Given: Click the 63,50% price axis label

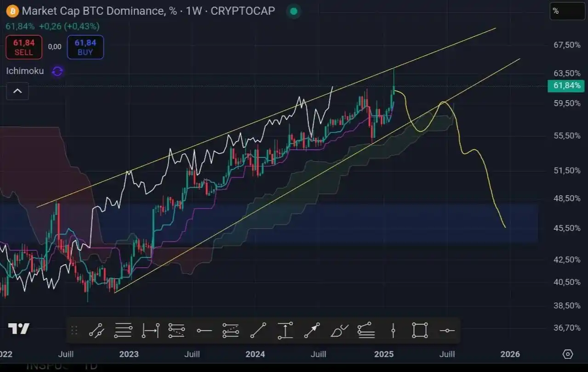Looking at the screenshot, I should click(567, 73).
